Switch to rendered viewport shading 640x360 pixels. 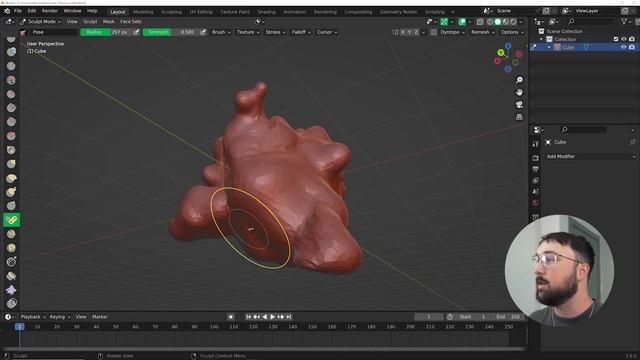tap(513, 22)
